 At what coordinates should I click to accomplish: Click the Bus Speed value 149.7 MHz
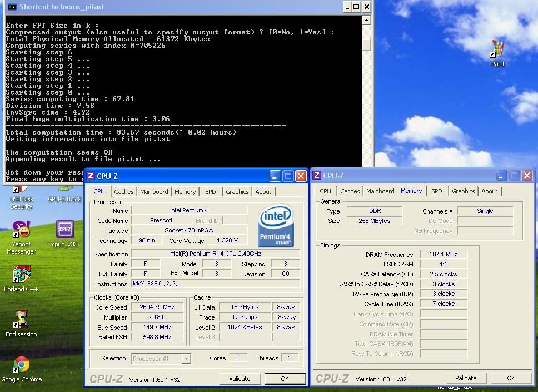[157, 327]
